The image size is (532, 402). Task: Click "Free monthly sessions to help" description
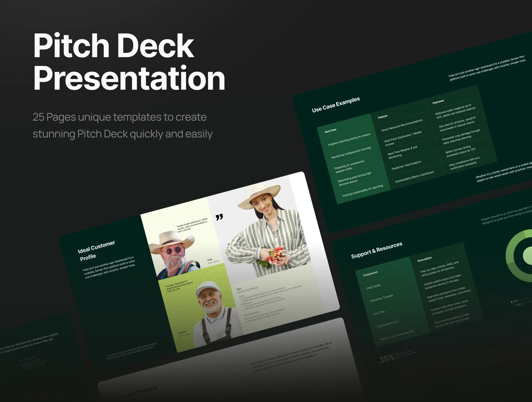click(452, 320)
